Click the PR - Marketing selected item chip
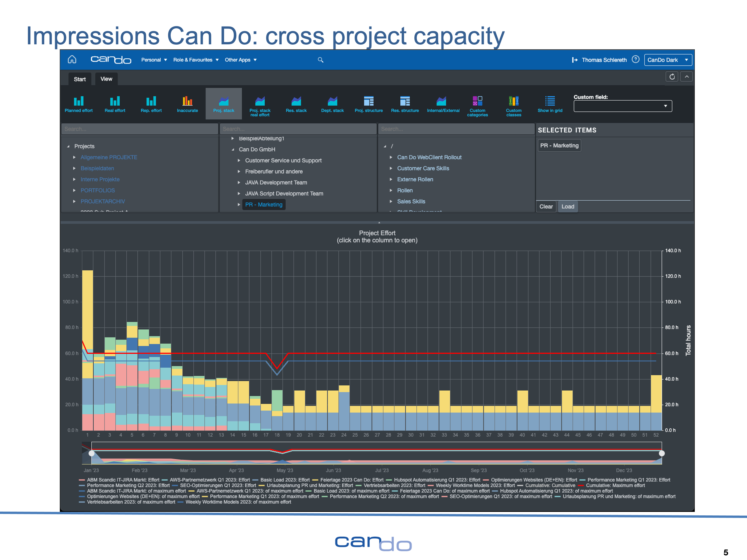 (x=559, y=146)
